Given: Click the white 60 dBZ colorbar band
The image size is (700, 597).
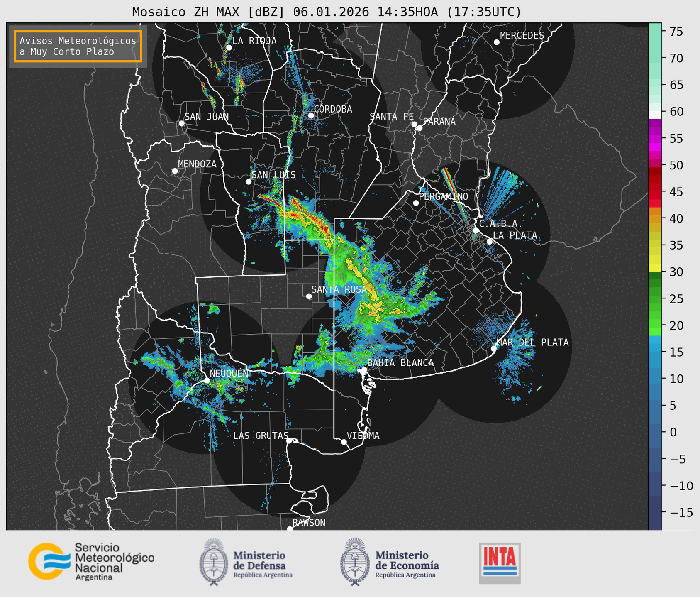Looking at the screenshot, I should point(654,115).
